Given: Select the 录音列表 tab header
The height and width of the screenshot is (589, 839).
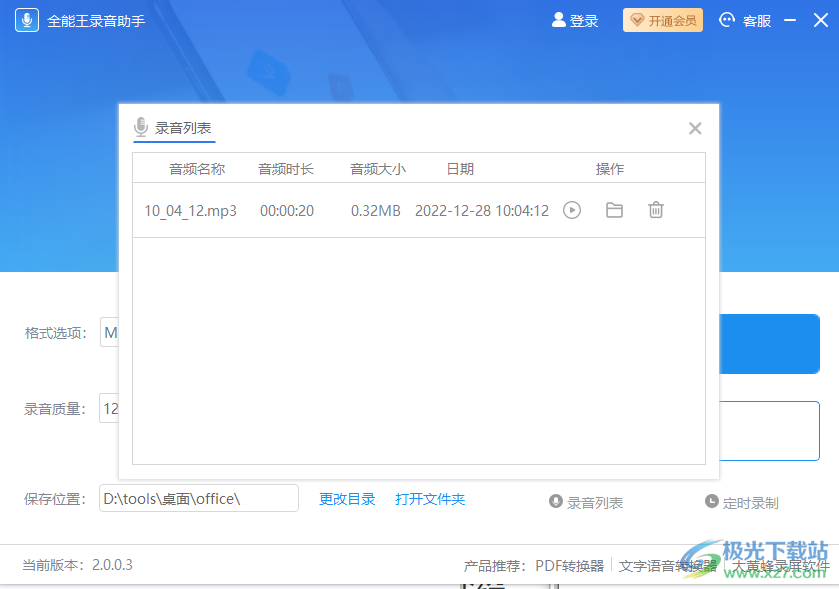Looking at the screenshot, I should click(174, 128).
